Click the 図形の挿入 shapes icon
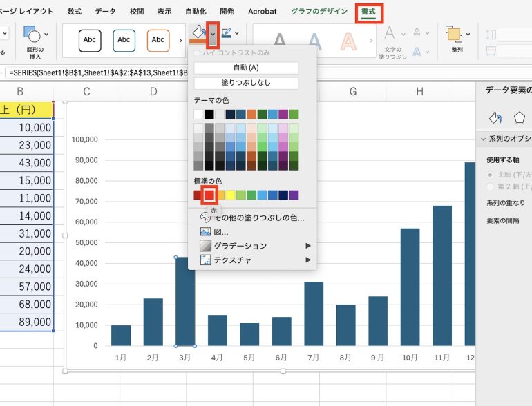 (x=32, y=35)
